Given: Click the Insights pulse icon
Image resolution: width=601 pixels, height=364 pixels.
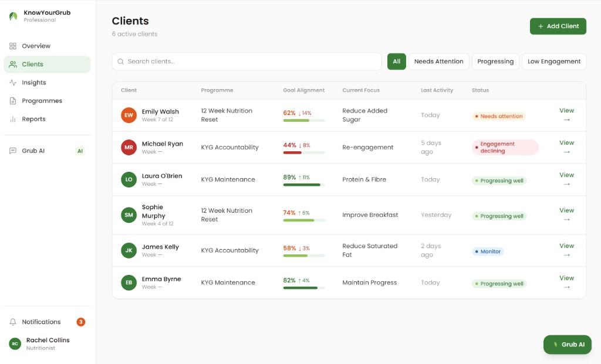Looking at the screenshot, I should (x=13, y=83).
